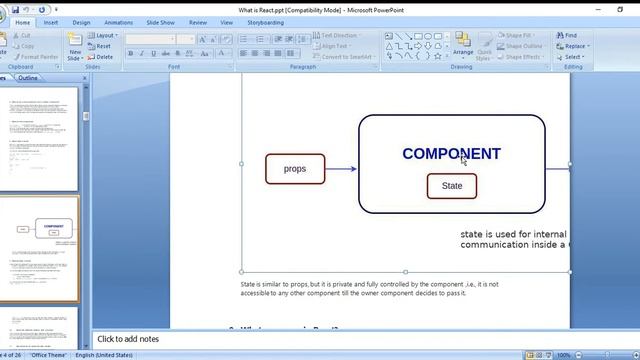Select the Left Brace shape
Screen dimensions: 640x360
click(x=418, y=56)
